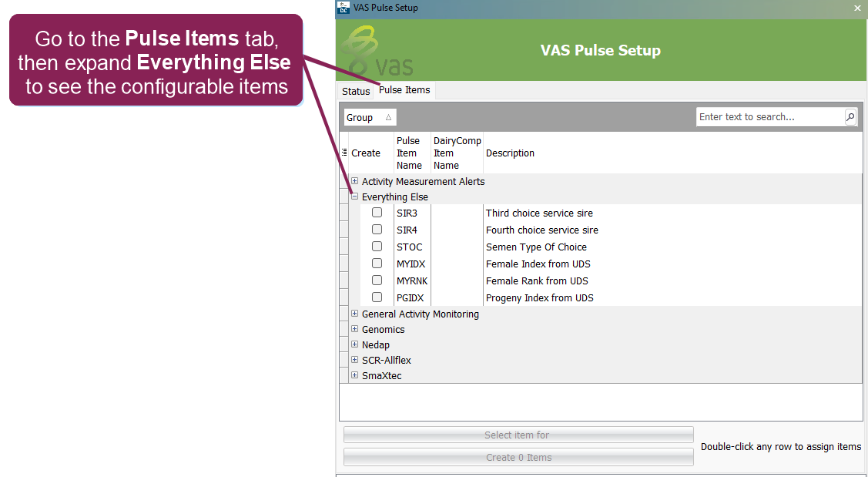The image size is (868, 477).
Task: Check the PGIDX create checkbox
Action: click(377, 297)
